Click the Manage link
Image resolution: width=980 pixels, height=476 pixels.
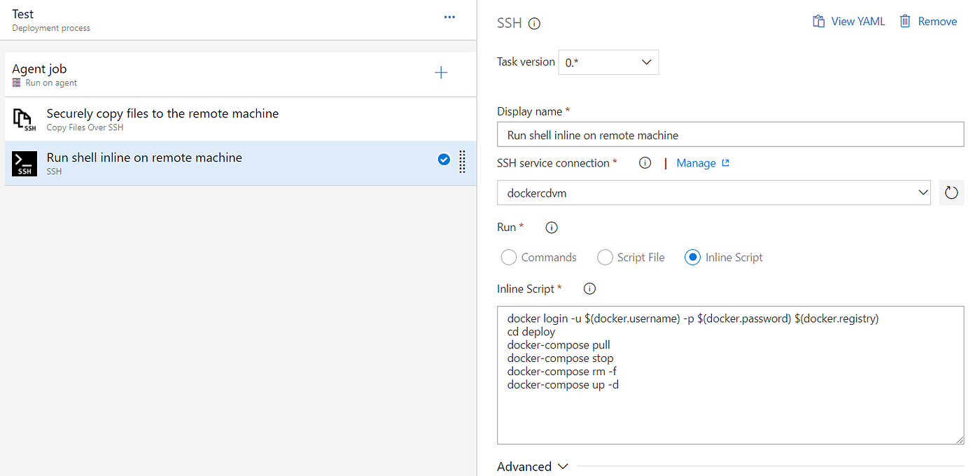tap(696, 162)
